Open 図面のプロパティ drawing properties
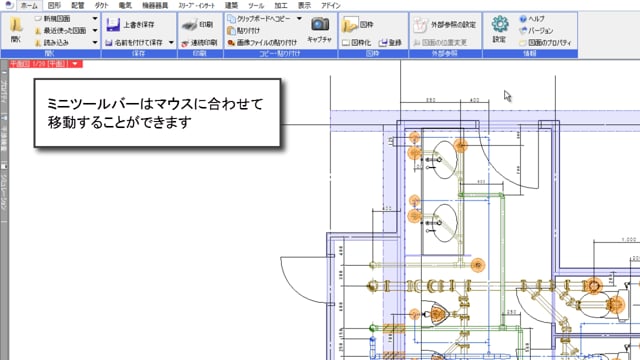 (545, 42)
